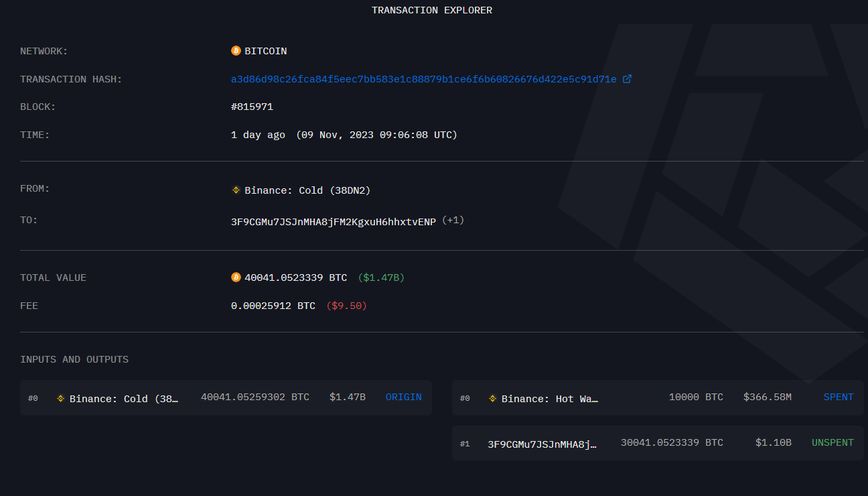Screen dimensions: 868x496
Task: Click the Bitcoin icon beside Total Value
Action: pos(236,277)
